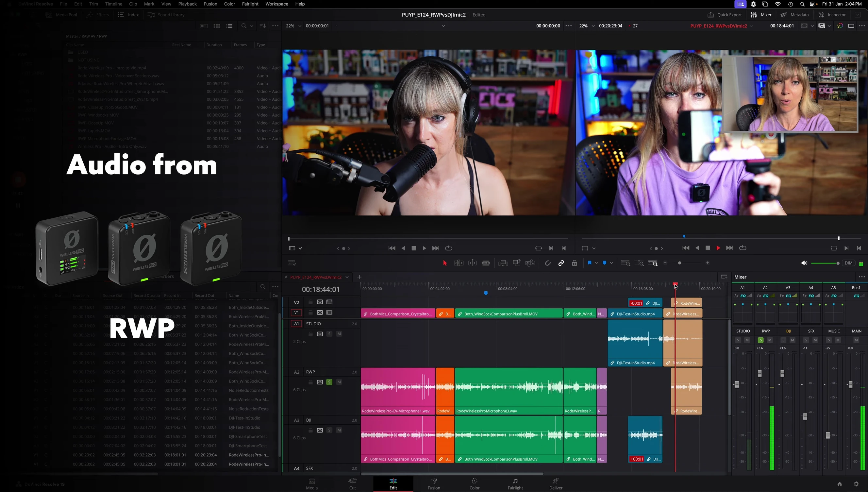Switch Media Pool to list view

click(x=229, y=26)
